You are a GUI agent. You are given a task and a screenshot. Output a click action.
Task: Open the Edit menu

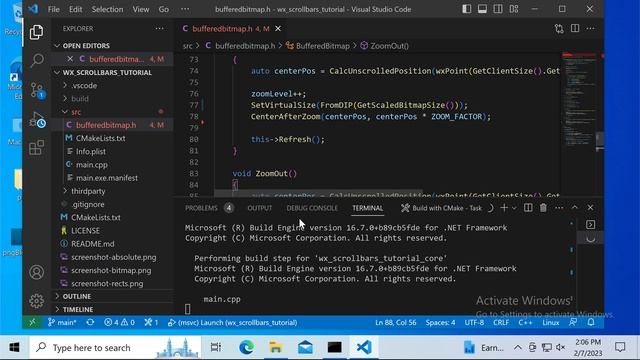75,9
